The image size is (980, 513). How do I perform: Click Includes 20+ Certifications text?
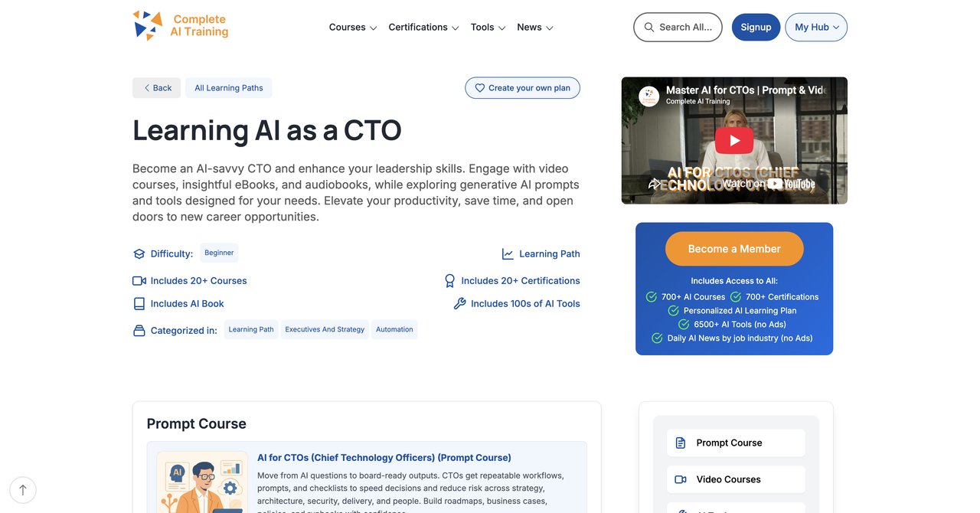tap(521, 281)
